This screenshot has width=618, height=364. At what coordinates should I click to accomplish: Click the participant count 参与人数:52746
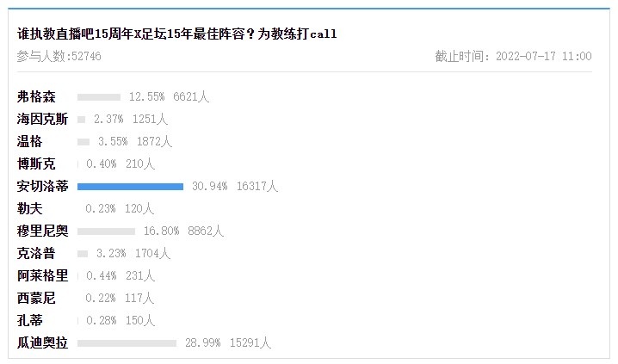(x=59, y=56)
